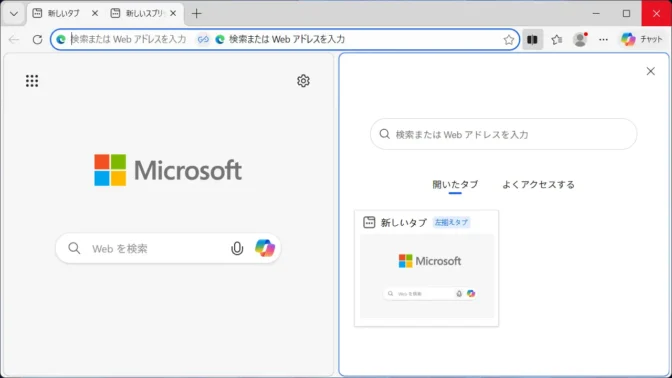Add page to favorites with star icon
Screen dimensions: 672x378
pos(509,39)
